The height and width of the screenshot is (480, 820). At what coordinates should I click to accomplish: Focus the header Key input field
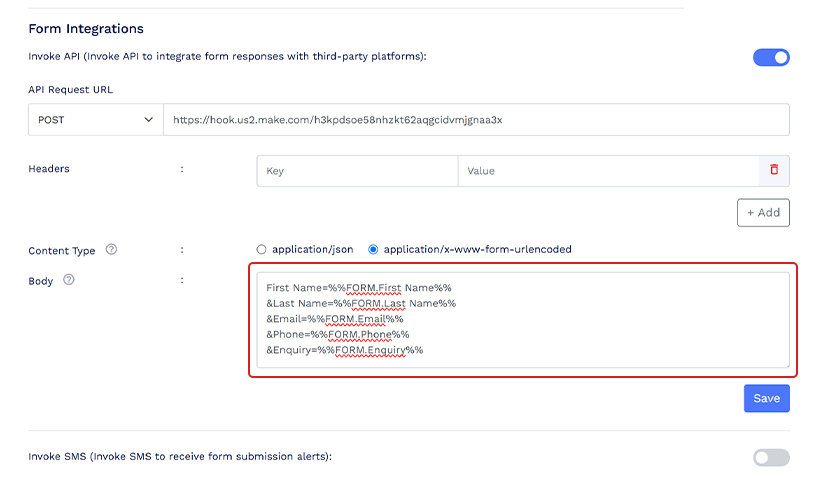point(357,171)
